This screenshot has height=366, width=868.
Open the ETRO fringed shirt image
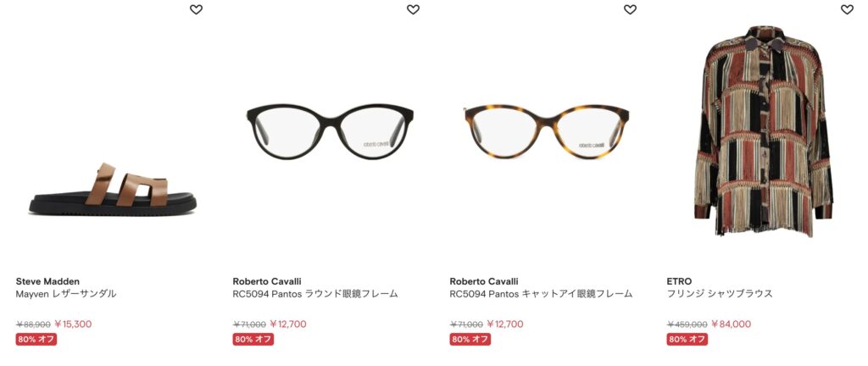[764, 131]
